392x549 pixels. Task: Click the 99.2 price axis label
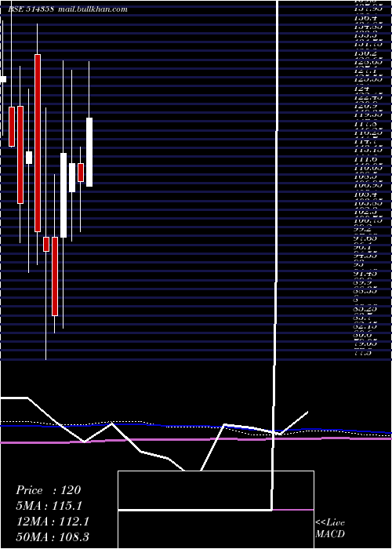[364, 230]
